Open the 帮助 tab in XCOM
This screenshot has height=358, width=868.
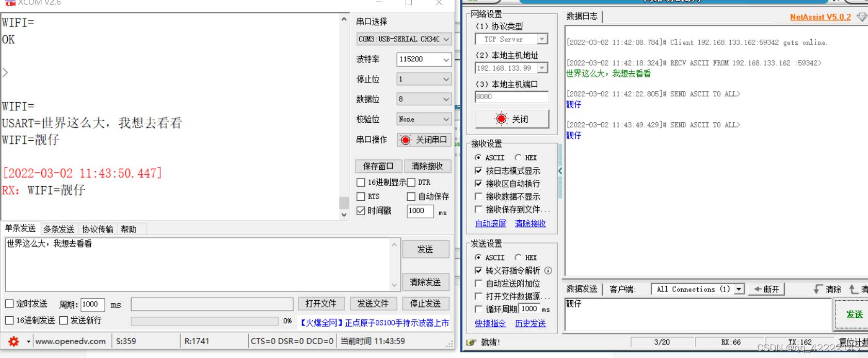(x=128, y=229)
